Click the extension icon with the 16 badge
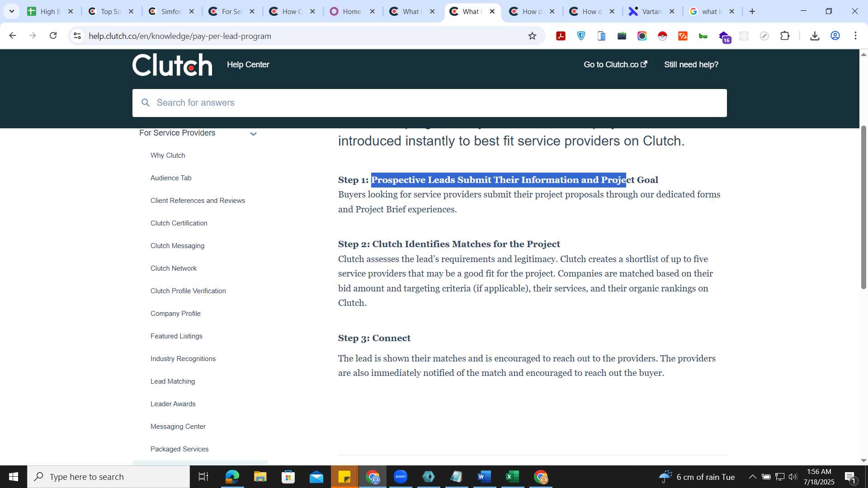868x488 pixels. coord(724,37)
